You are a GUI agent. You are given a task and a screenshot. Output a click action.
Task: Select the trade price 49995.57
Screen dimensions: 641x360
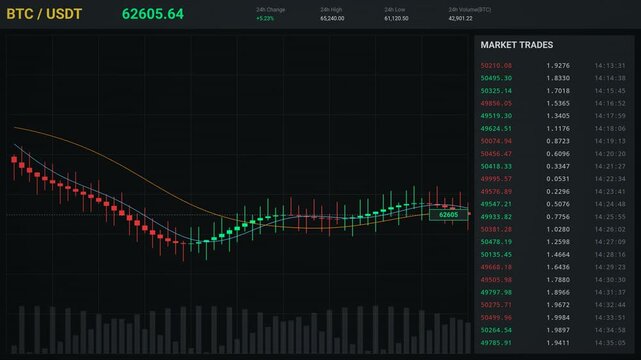[496, 179]
